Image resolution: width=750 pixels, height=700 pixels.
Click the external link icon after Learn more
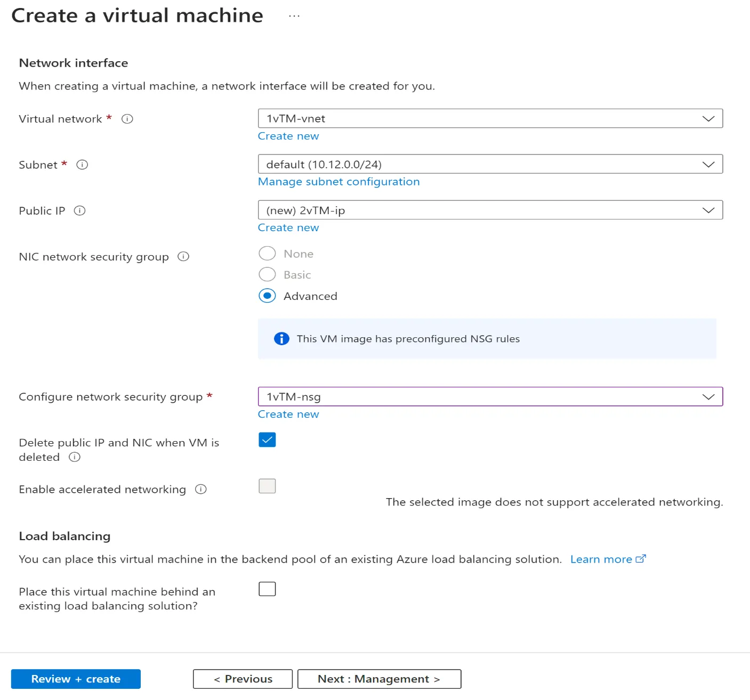coord(641,559)
